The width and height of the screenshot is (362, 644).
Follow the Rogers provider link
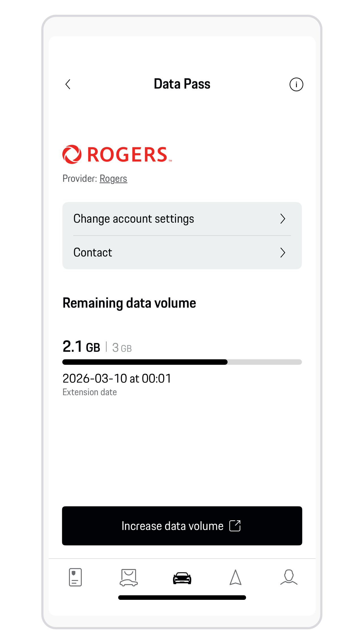click(x=113, y=178)
